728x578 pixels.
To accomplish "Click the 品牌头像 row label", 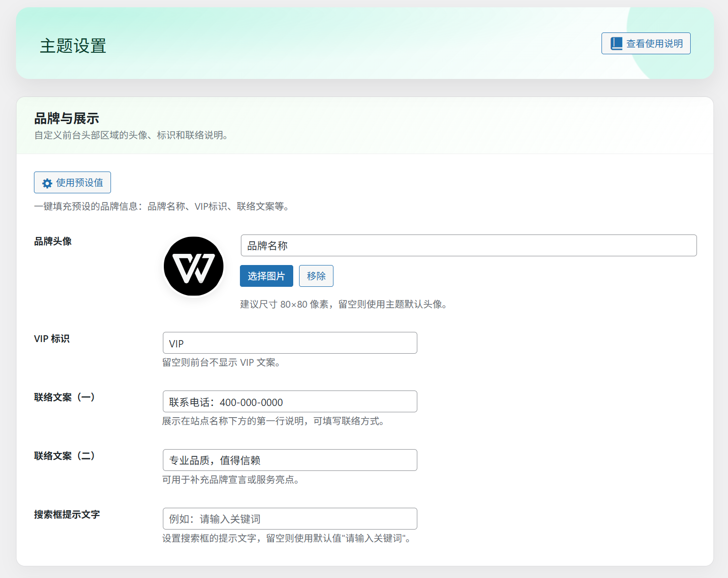I will pyautogui.click(x=53, y=241).
